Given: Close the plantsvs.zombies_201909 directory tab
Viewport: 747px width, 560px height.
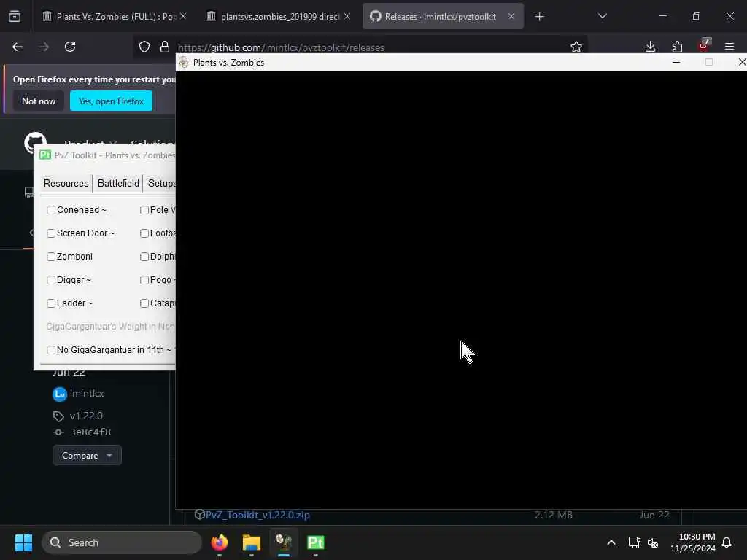Looking at the screenshot, I should tap(347, 16).
